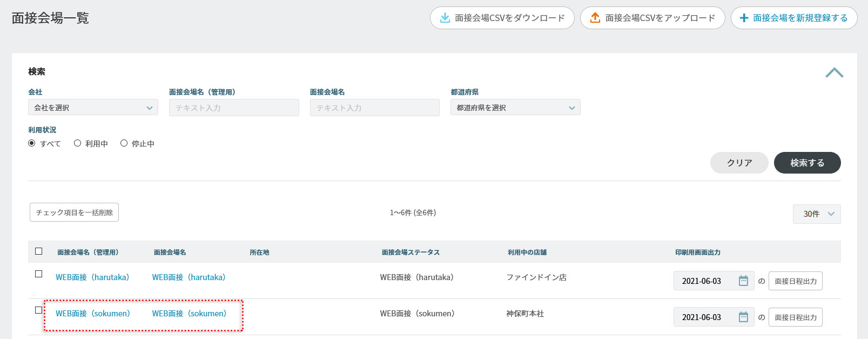Viewport: 868px width, 339px height.
Task: Check the WEB面接（sokumen）row checkbox
Action: 38,310
